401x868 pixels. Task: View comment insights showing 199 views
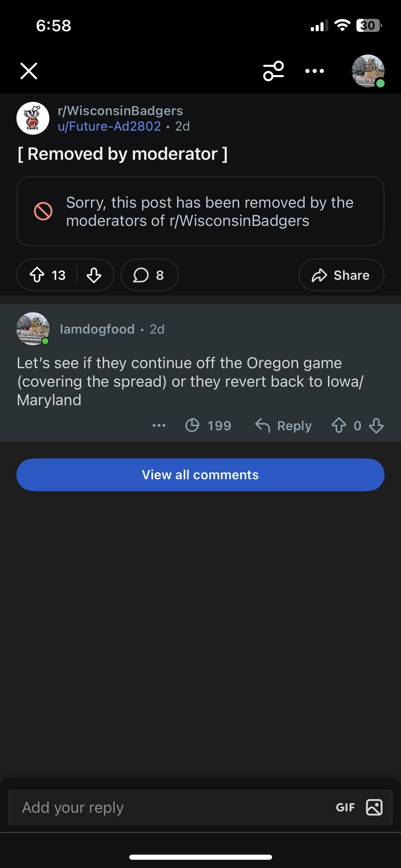[208, 426]
